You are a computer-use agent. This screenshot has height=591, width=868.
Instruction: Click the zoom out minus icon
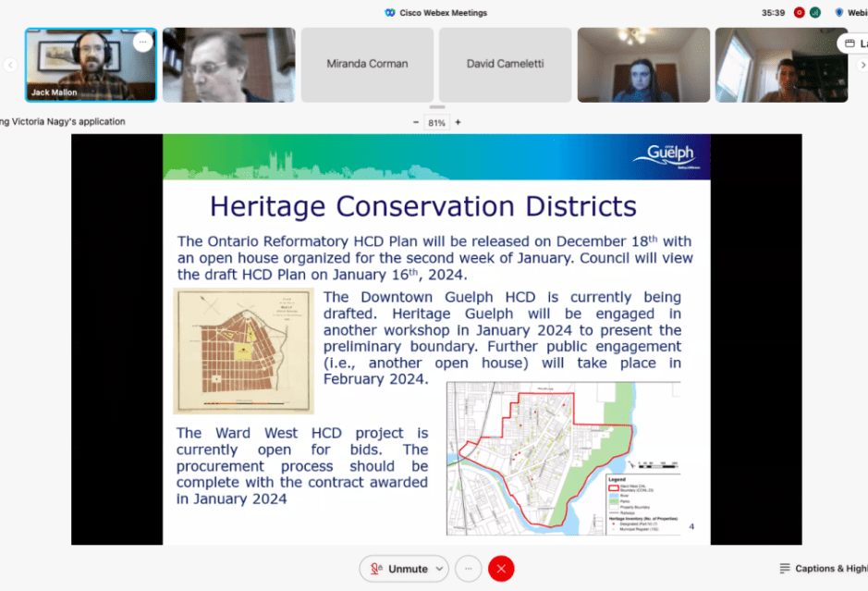[x=416, y=122]
